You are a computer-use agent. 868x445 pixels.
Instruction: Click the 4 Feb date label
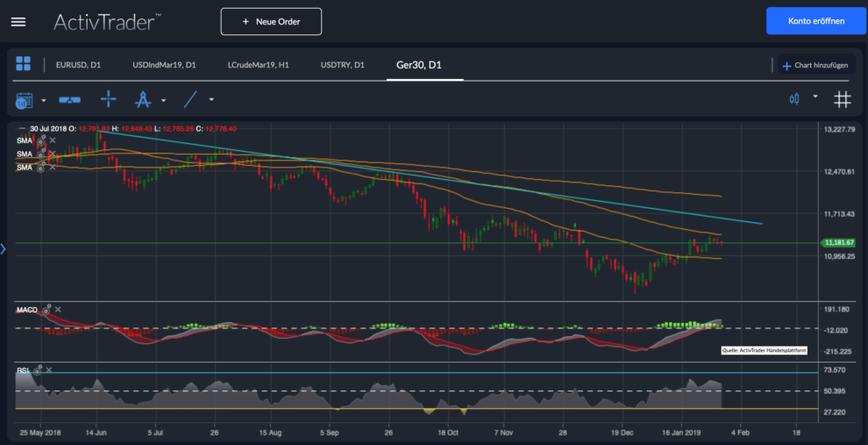pos(740,432)
